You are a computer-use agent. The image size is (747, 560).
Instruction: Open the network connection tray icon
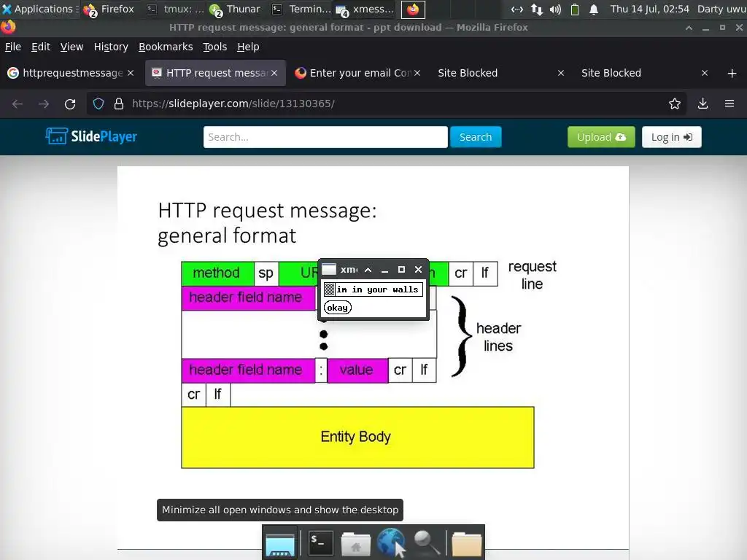[x=517, y=9]
